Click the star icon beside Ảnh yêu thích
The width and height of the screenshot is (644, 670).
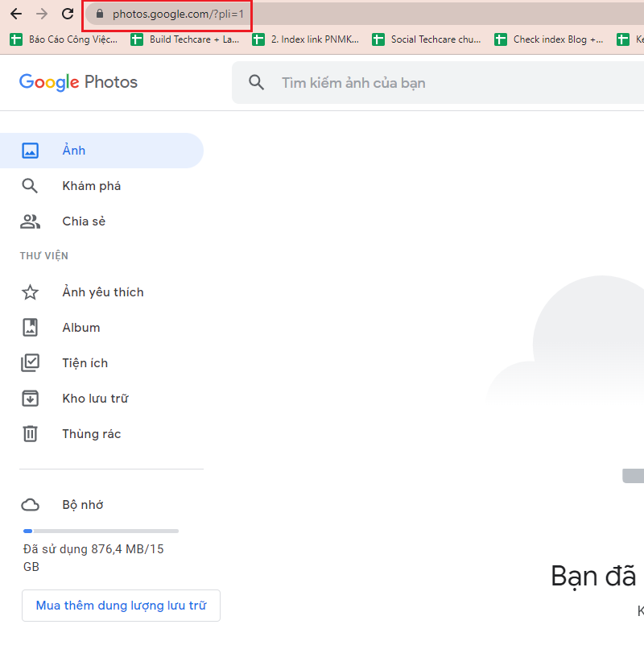(x=30, y=292)
